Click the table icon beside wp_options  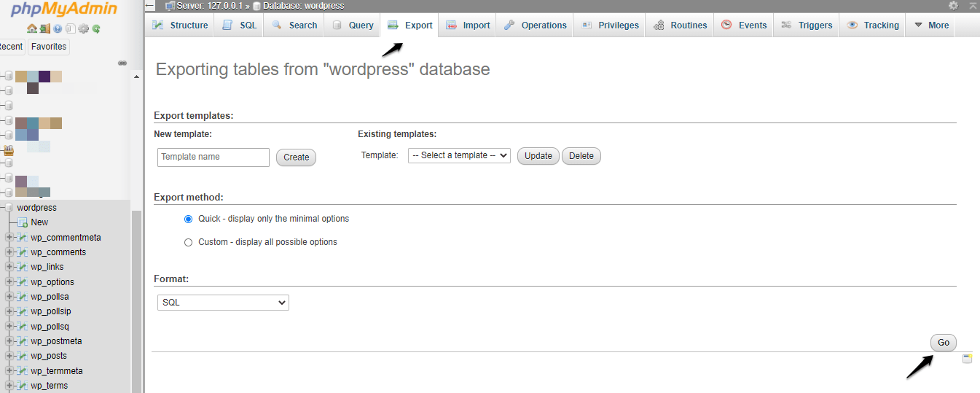[x=23, y=282]
